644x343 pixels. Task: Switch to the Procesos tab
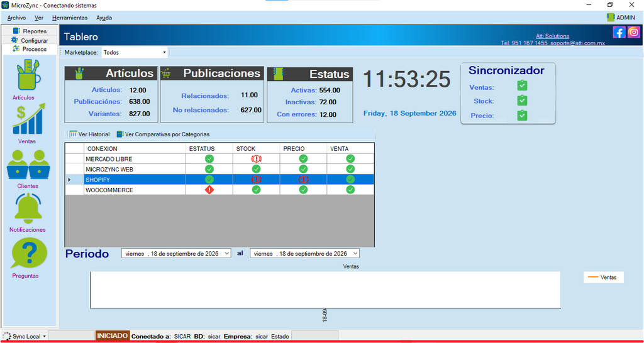click(x=30, y=49)
